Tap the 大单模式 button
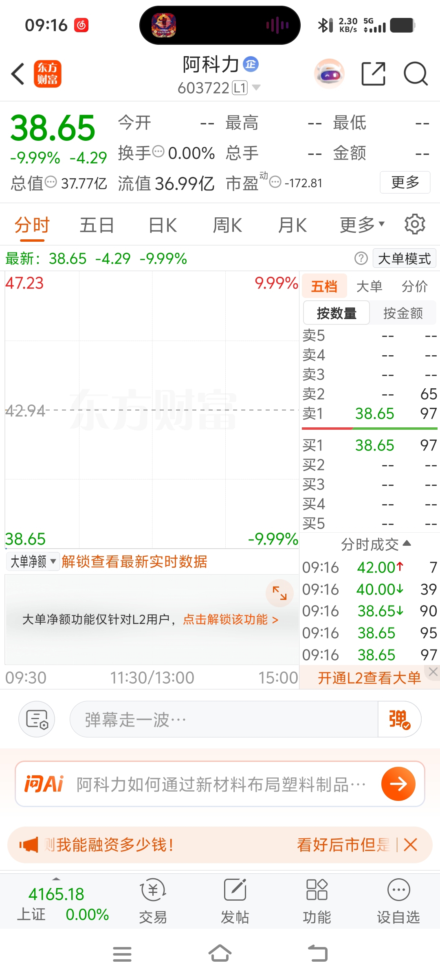Image resolution: width=440 pixels, height=980 pixels. click(404, 258)
